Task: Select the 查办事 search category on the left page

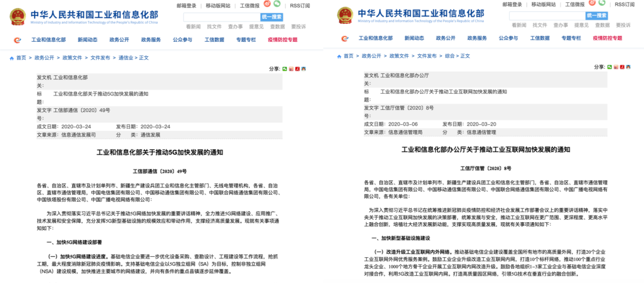Action: 236,26
